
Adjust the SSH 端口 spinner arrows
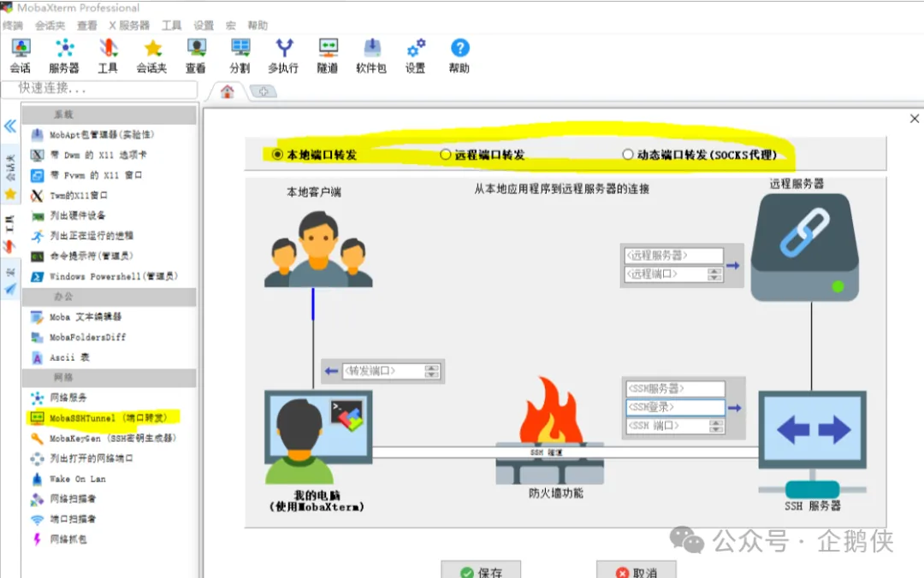click(716, 426)
